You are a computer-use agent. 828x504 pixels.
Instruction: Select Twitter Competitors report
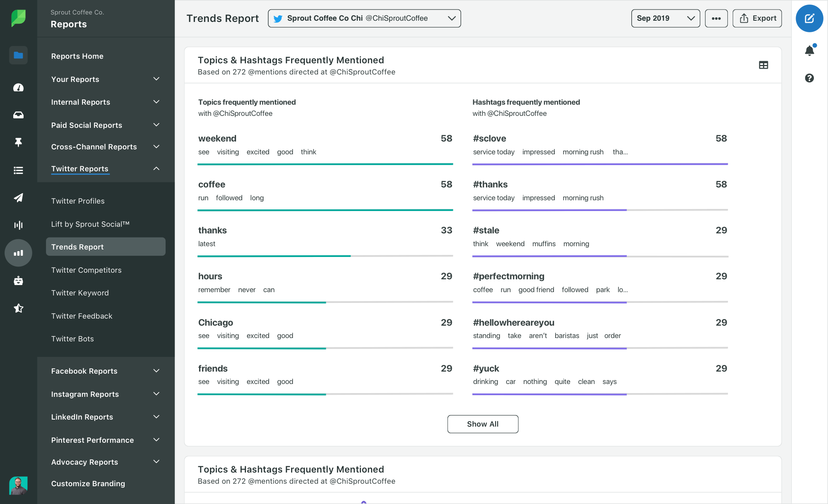point(87,269)
